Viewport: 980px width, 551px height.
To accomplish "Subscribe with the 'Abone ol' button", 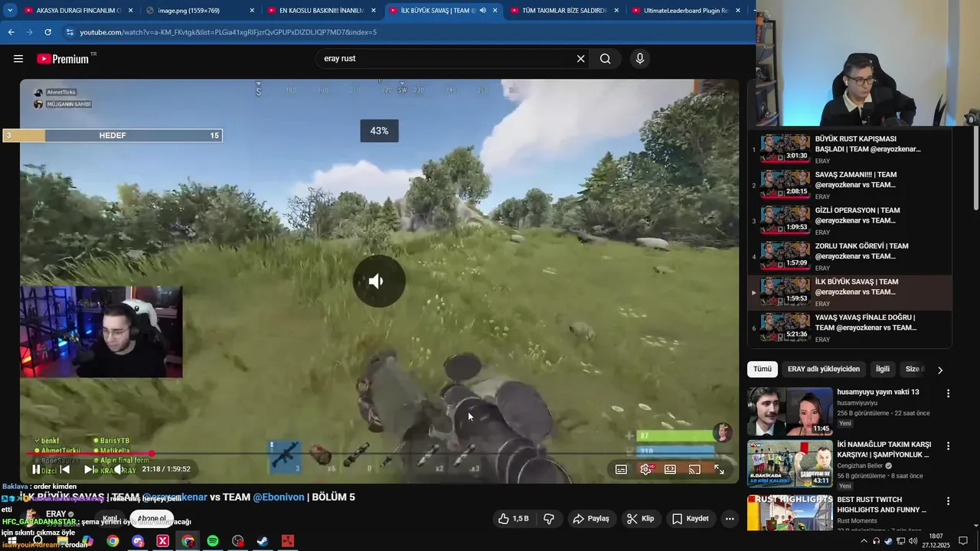I will point(152,518).
